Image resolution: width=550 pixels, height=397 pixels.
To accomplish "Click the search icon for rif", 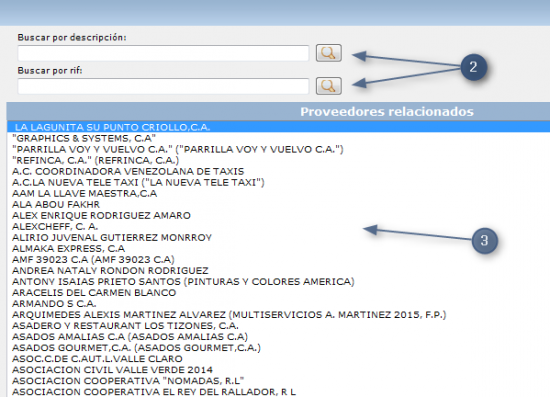I will (329, 86).
